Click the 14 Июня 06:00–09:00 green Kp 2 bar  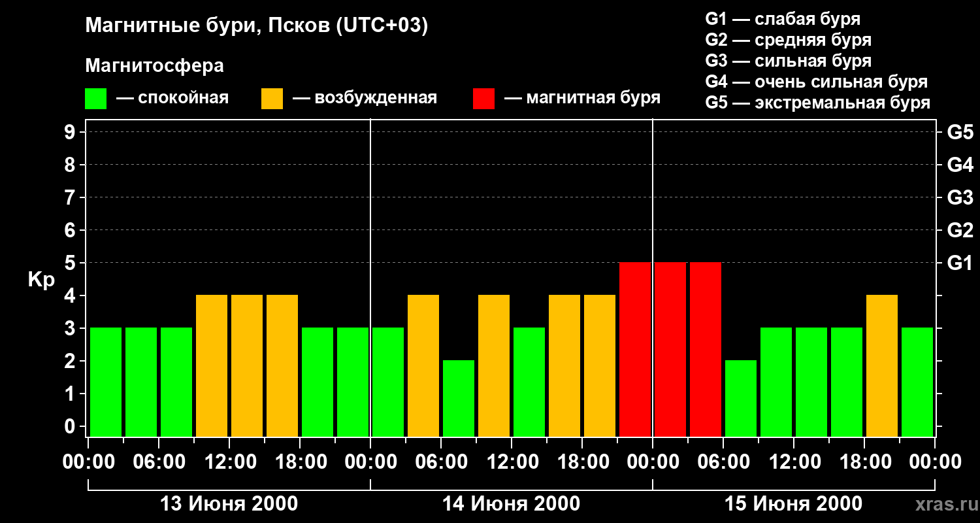pos(459,398)
